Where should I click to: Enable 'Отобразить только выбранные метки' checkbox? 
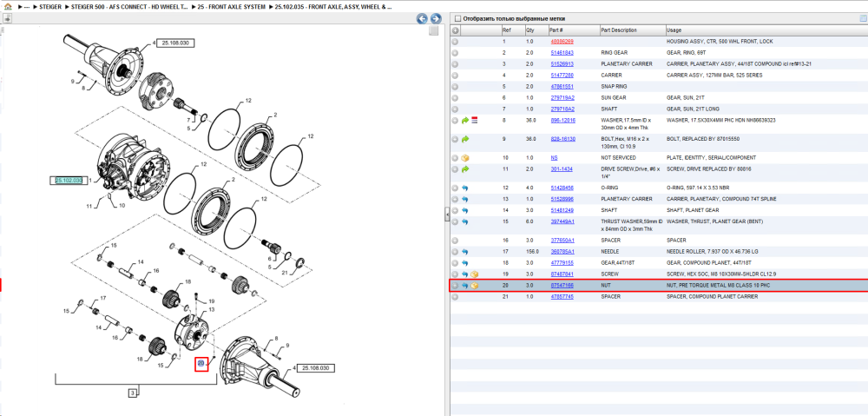coord(457,18)
